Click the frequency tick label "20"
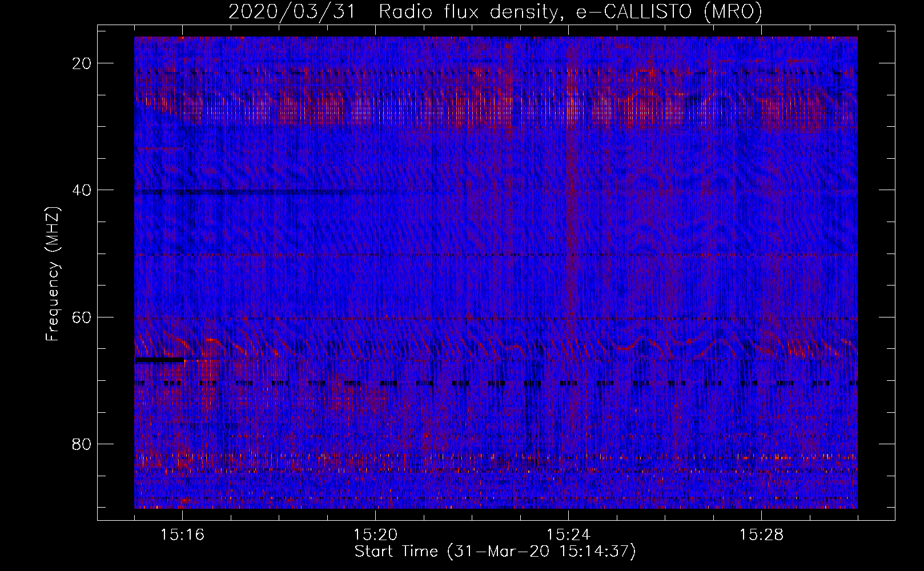The height and width of the screenshot is (571, 924). point(82,63)
